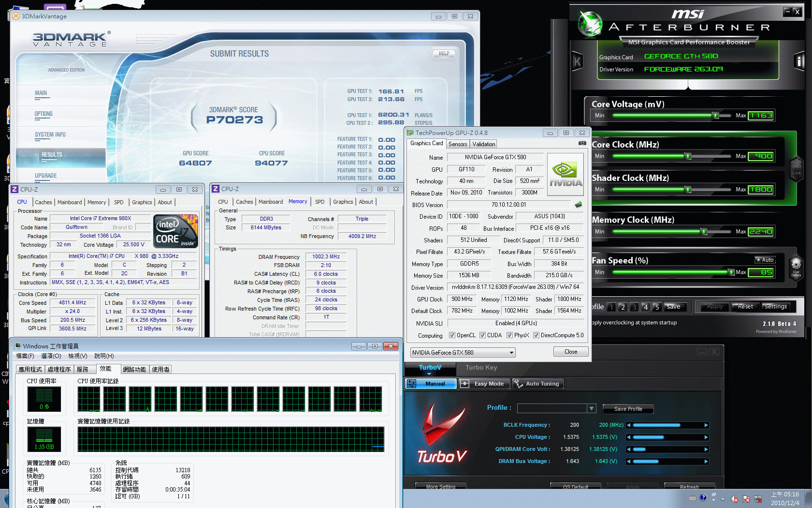Click the GPU-Z screenshot camera icon

click(582, 143)
